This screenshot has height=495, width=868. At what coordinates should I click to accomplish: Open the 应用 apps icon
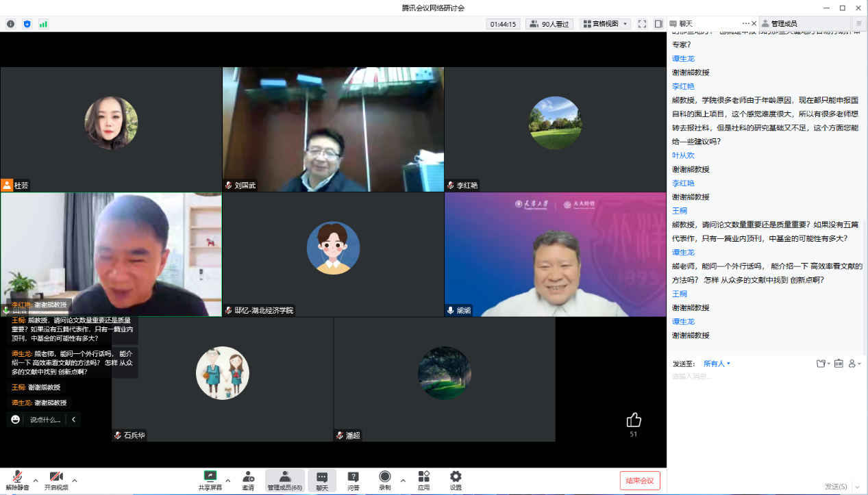click(x=423, y=480)
